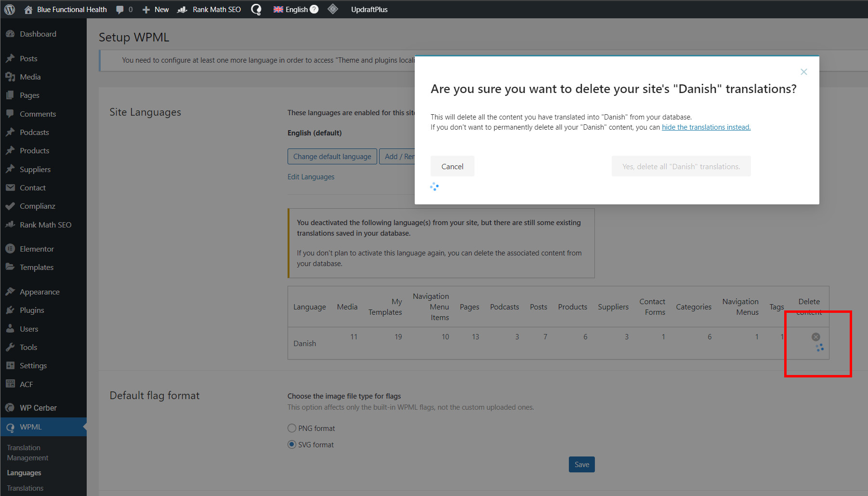
Task: Click the Posts pin icon in sidebar
Action: coord(10,58)
